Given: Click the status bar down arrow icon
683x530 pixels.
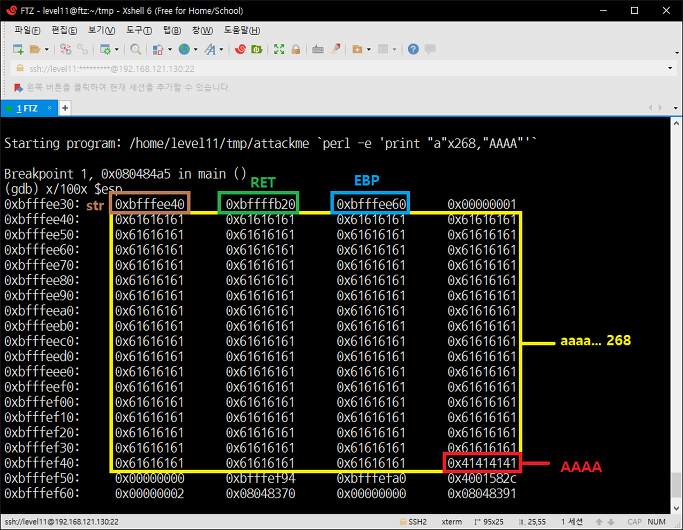Looking at the screenshot, I should point(611,522).
